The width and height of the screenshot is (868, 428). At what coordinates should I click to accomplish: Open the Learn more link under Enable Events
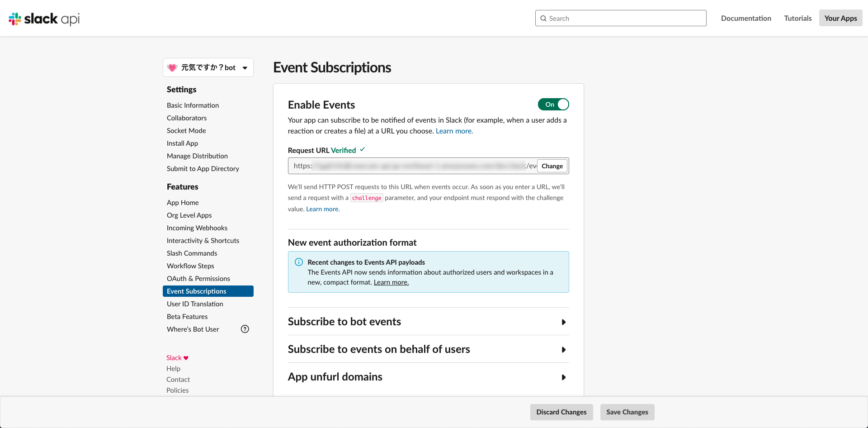coord(454,131)
